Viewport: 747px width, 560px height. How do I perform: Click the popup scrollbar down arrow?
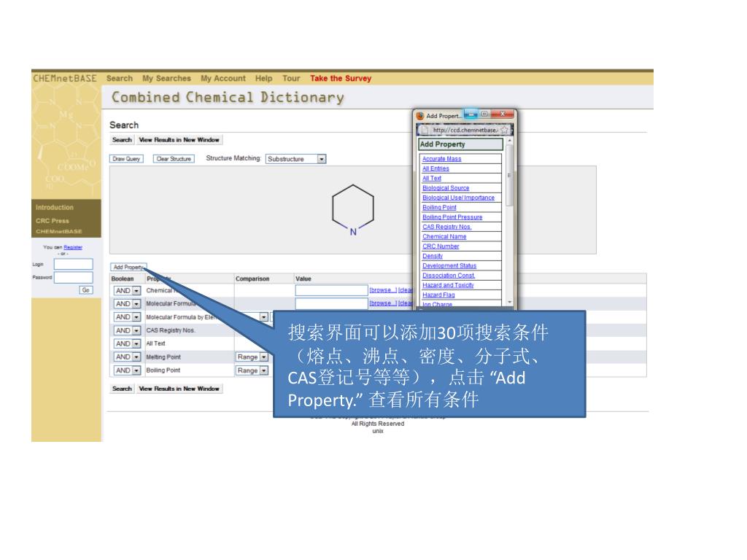tap(509, 302)
